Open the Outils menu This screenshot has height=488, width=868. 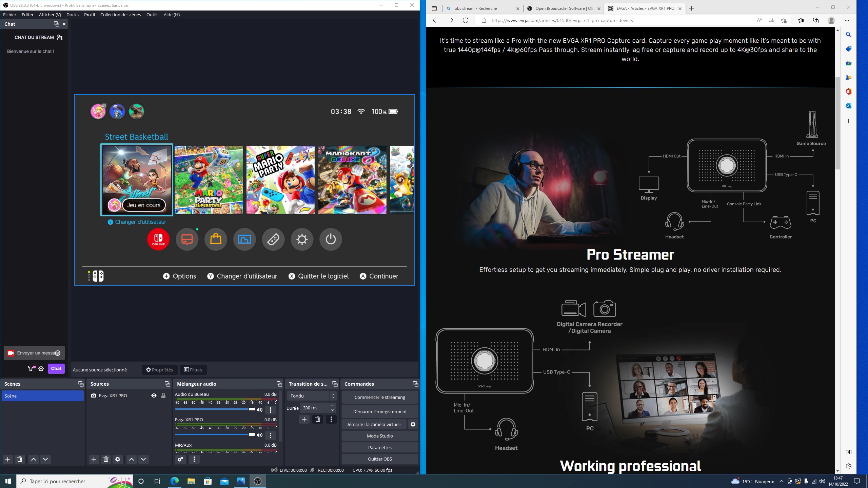152,15
